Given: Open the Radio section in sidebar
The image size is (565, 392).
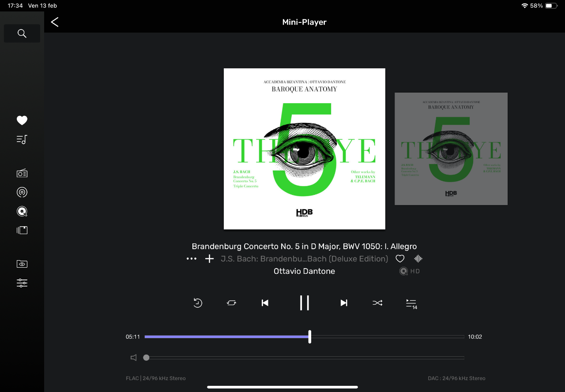Looking at the screenshot, I should (x=22, y=173).
